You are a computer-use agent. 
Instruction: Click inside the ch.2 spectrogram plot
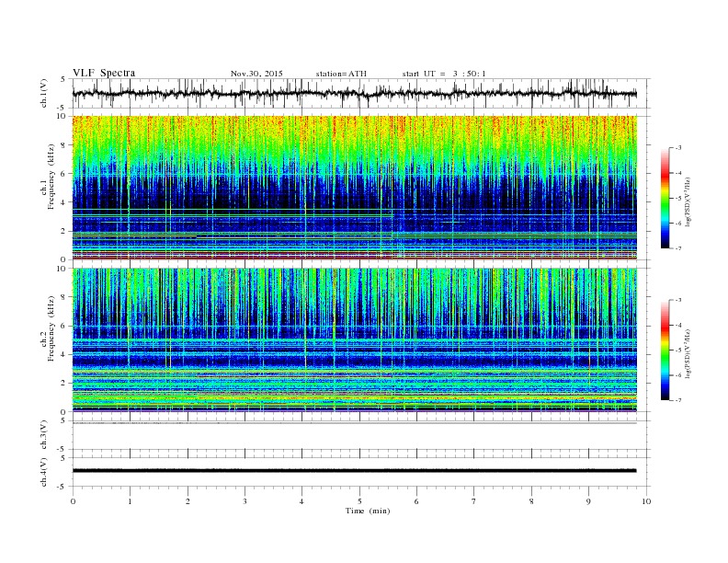(x=355, y=339)
